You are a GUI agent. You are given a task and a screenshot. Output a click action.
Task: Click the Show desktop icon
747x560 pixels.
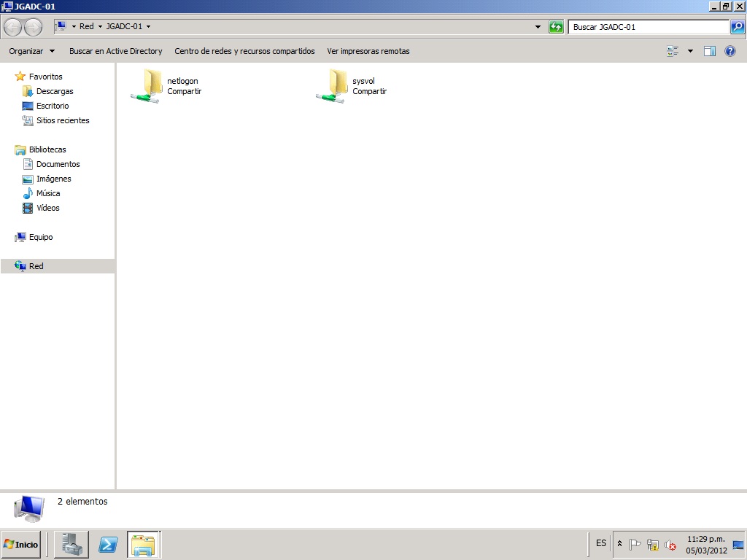tap(738, 544)
